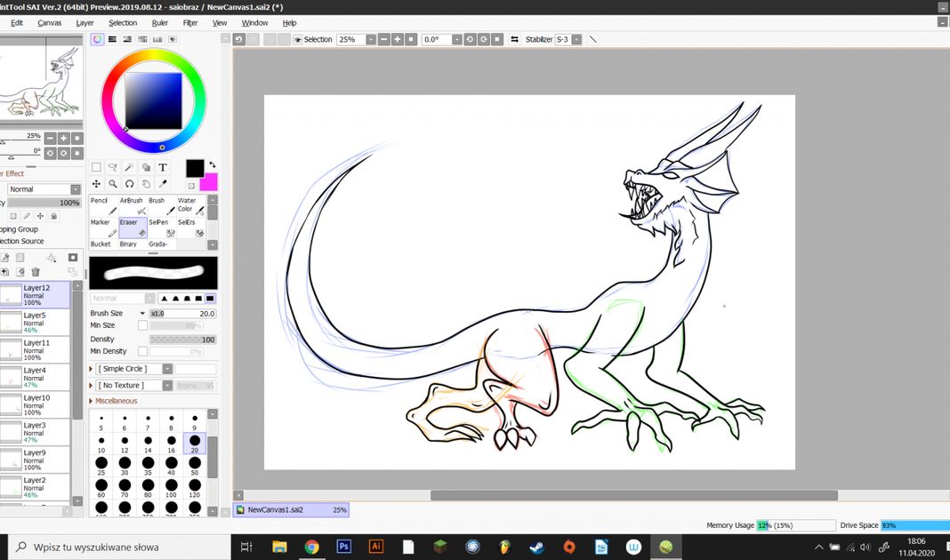Image resolution: width=950 pixels, height=560 pixels.
Task: Toggle the Selection visibility eye icon
Action: pyautogui.click(x=298, y=40)
